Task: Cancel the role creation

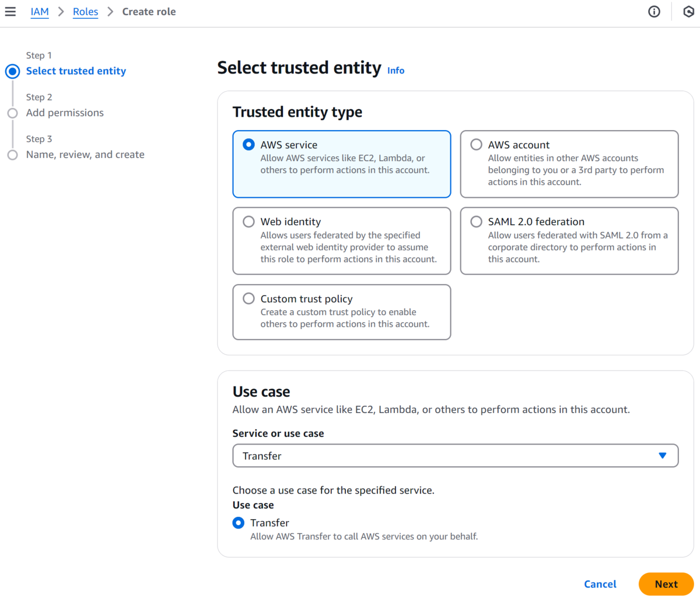Action: pos(600,584)
